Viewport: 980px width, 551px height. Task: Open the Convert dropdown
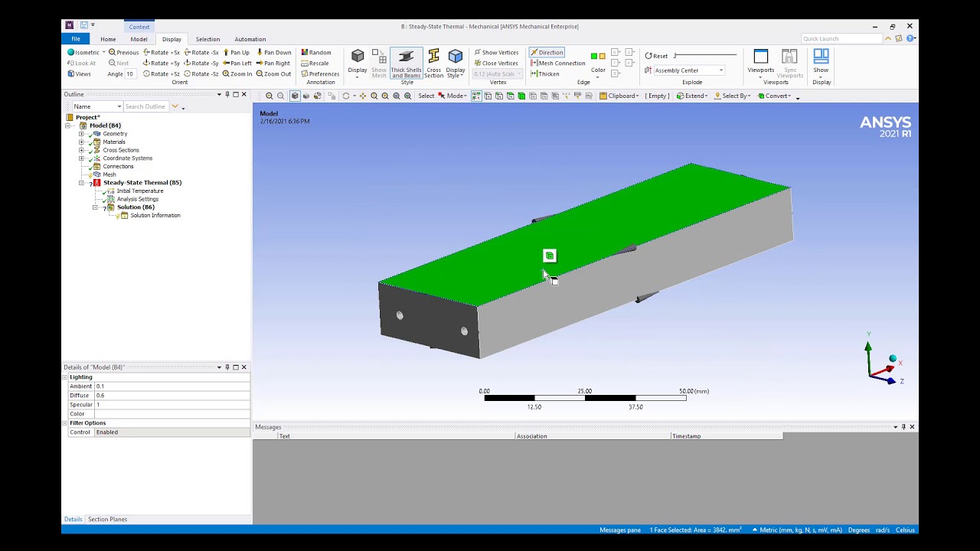(x=775, y=96)
